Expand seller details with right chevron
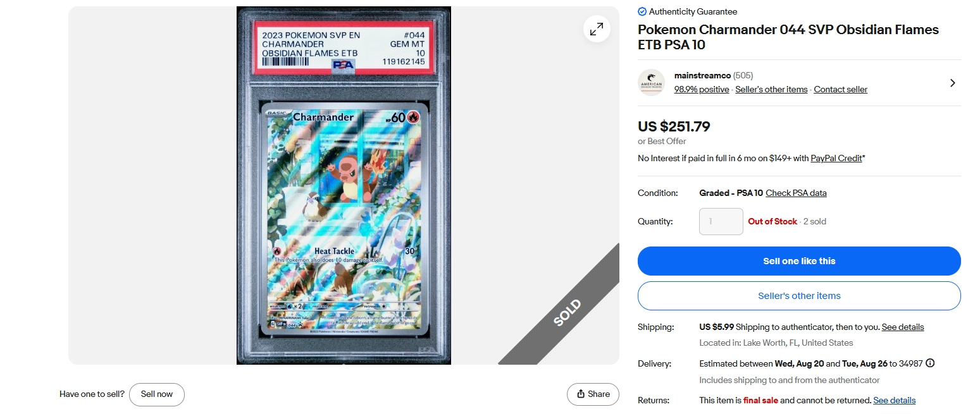This screenshot has height=414, width=980. pyautogui.click(x=953, y=83)
